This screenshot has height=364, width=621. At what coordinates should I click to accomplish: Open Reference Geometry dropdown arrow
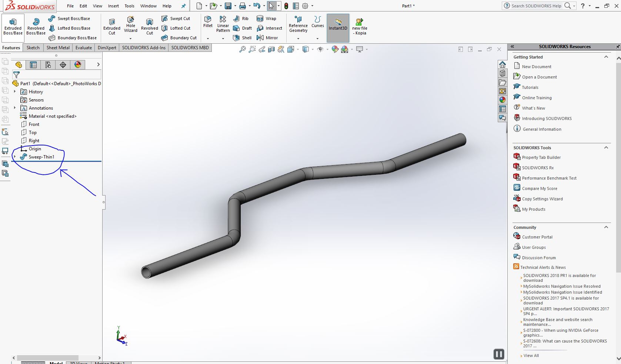(298, 39)
